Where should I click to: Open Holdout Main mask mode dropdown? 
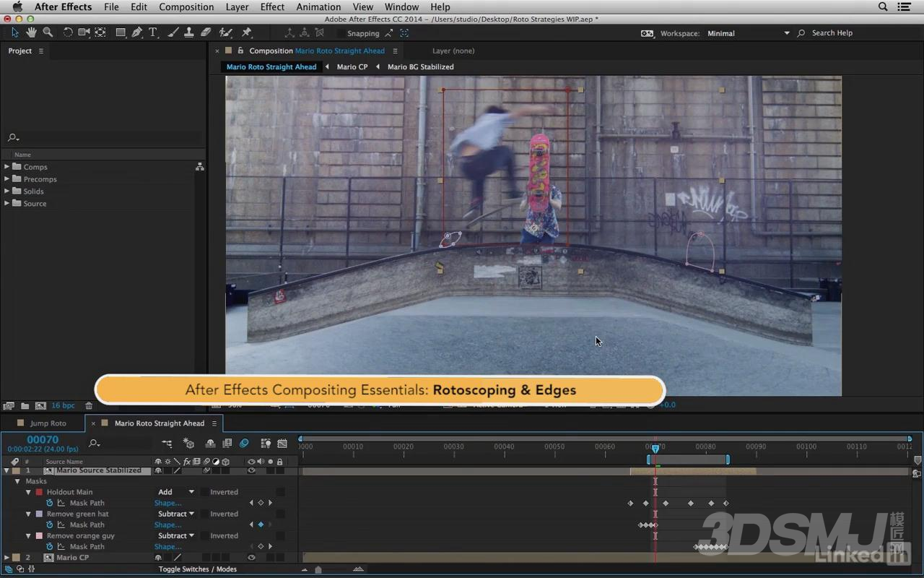click(176, 492)
